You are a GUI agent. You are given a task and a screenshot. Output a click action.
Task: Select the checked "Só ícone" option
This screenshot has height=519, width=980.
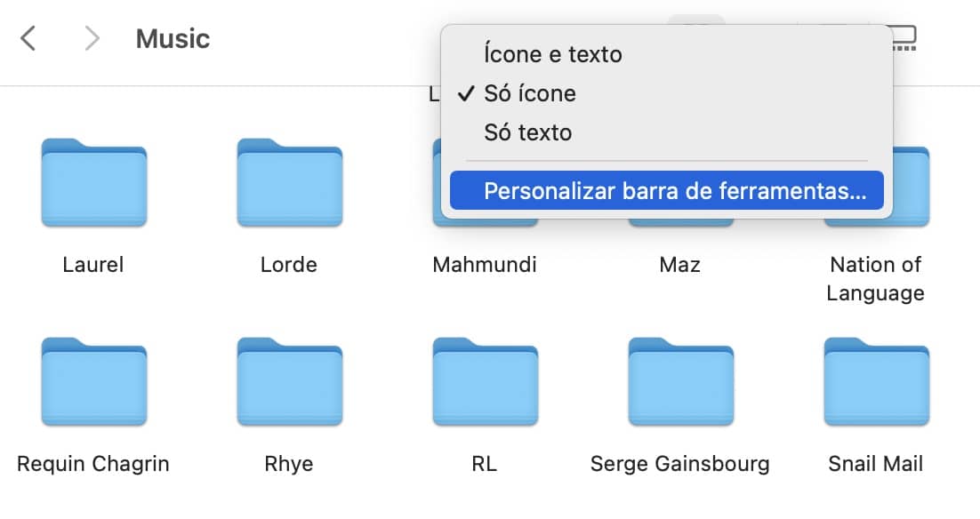pos(529,93)
